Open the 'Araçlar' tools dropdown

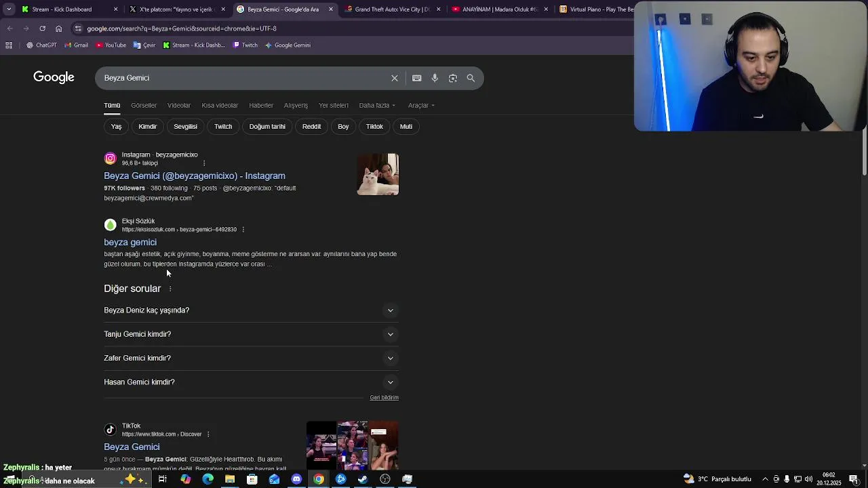click(x=421, y=106)
